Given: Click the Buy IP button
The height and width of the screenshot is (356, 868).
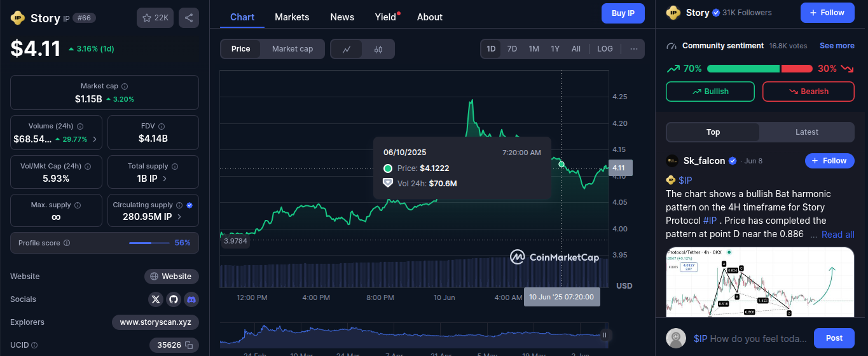Looking at the screenshot, I should (x=623, y=13).
